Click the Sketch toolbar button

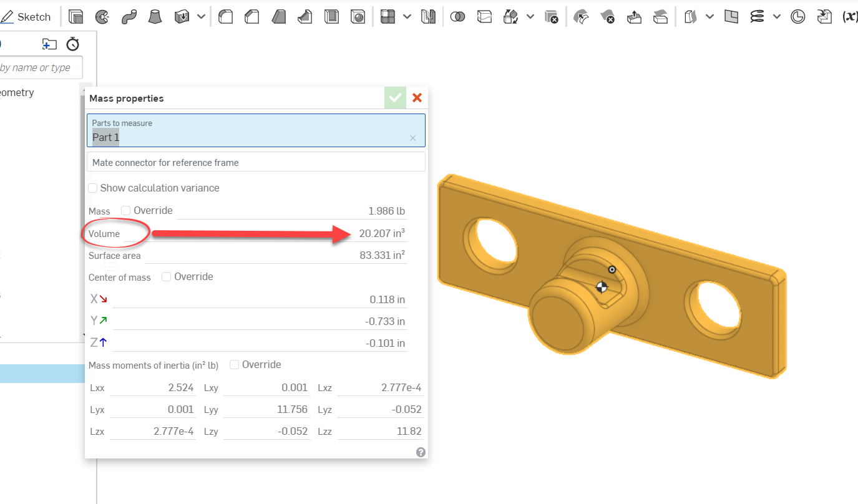[26, 17]
